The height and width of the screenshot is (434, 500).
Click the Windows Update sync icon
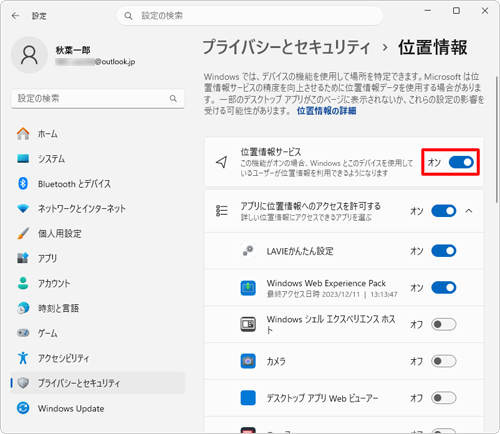[x=23, y=408]
